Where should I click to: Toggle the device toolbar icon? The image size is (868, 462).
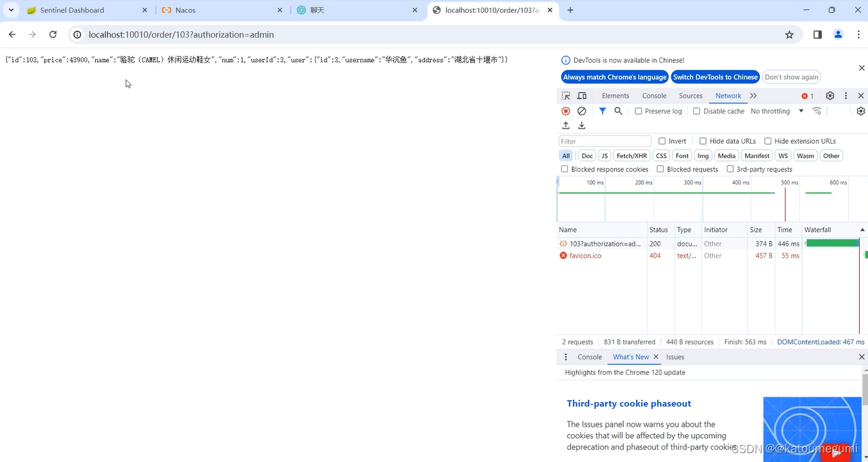coord(582,96)
